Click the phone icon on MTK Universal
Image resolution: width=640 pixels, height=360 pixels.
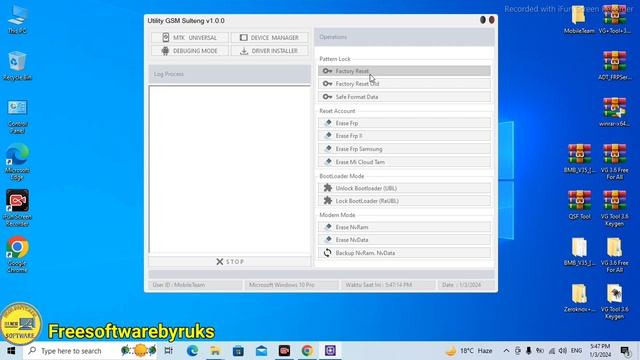165,38
